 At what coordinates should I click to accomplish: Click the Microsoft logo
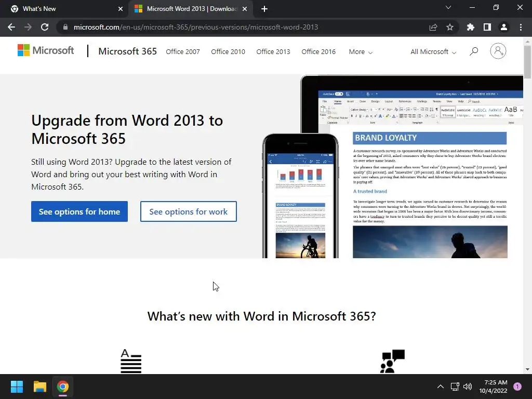tap(46, 50)
